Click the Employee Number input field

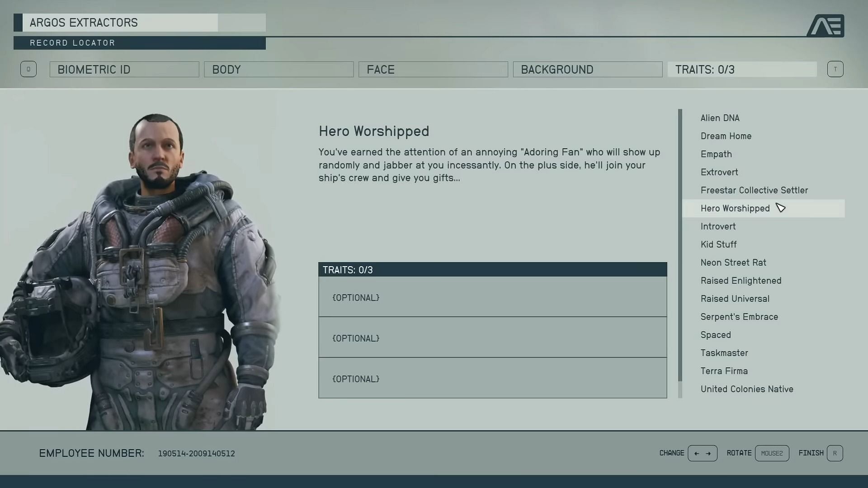(x=196, y=453)
